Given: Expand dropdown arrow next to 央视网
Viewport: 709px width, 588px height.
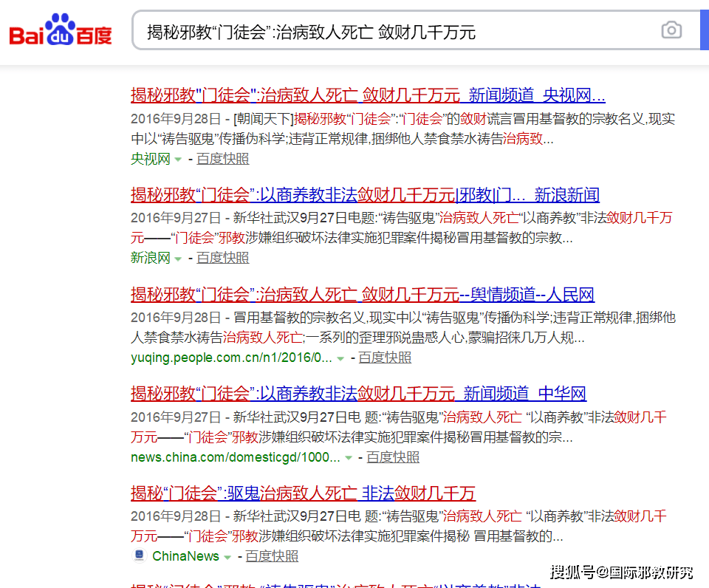Looking at the screenshot, I should 178,160.
